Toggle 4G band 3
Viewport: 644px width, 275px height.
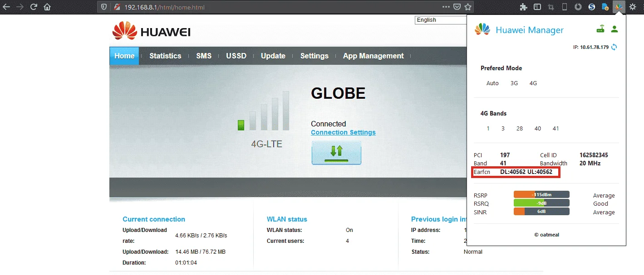coord(503,129)
